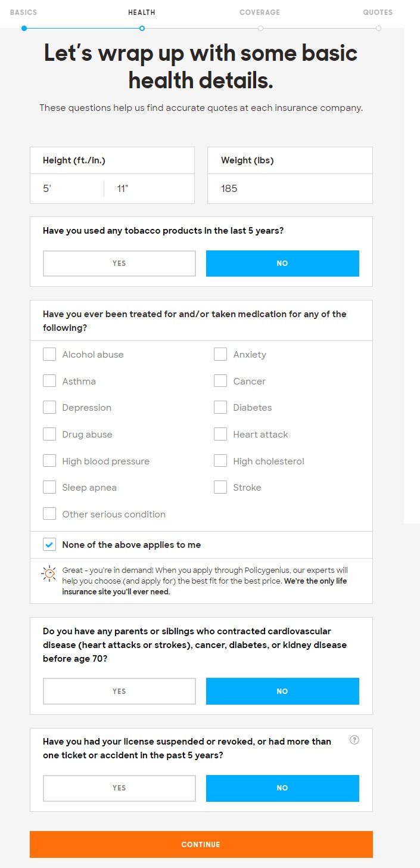Select the Sleep apnea checkbox
420x868 pixels.
click(x=49, y=487)
